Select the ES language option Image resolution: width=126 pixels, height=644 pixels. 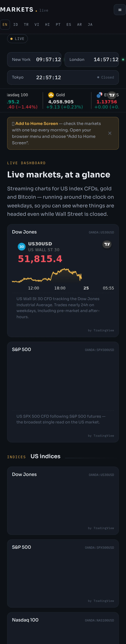[69, 24]
